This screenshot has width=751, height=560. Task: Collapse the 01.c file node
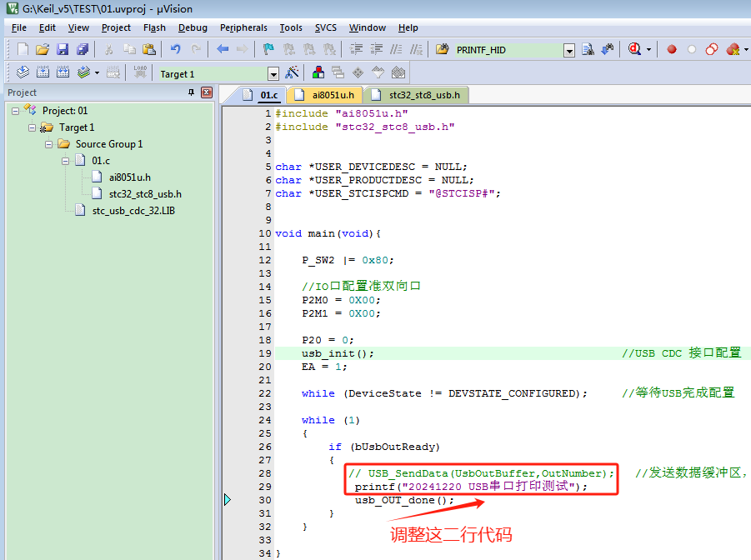[x=65, y=161]
